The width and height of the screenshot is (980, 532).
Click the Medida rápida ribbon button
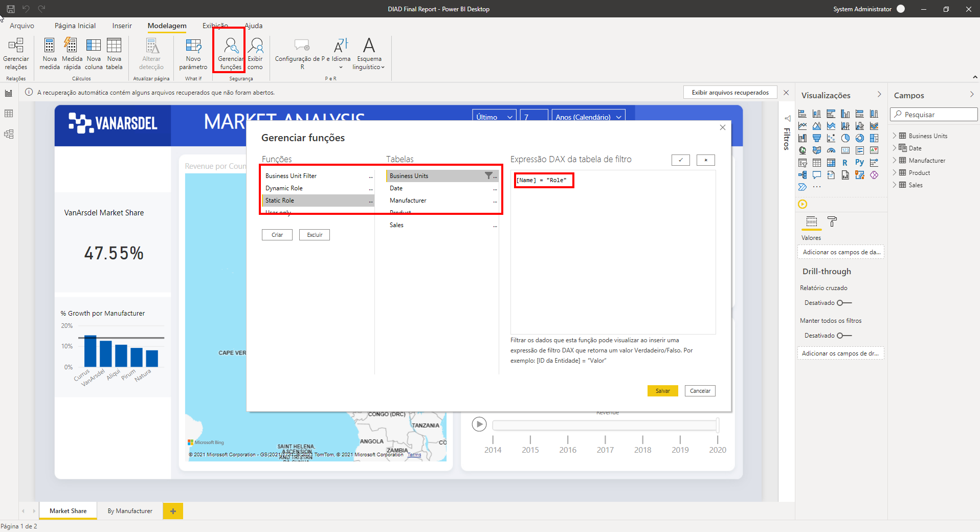pyautogui.click(x=72, y=54)
